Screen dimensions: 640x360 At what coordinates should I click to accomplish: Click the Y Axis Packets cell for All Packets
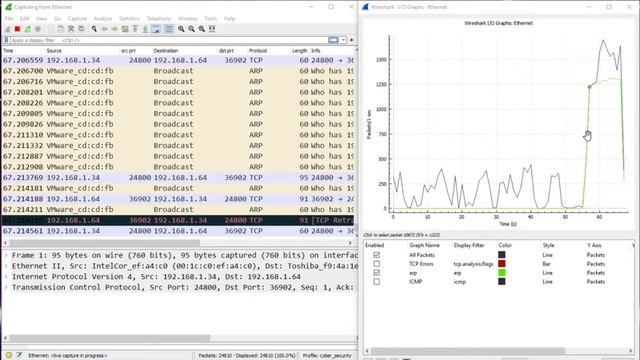coord(596,255)
